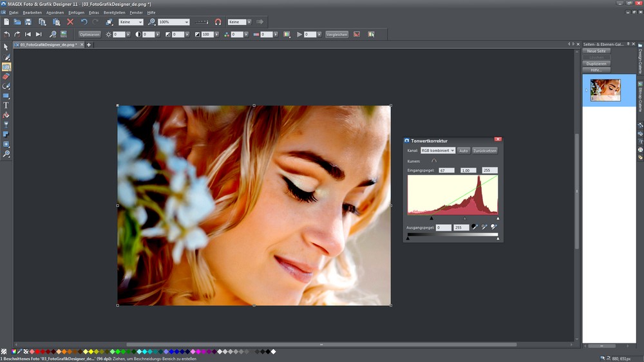Close the 03_FotoGrafikDesigner_de.png tab
644x362 pixels.
point(82,45)
